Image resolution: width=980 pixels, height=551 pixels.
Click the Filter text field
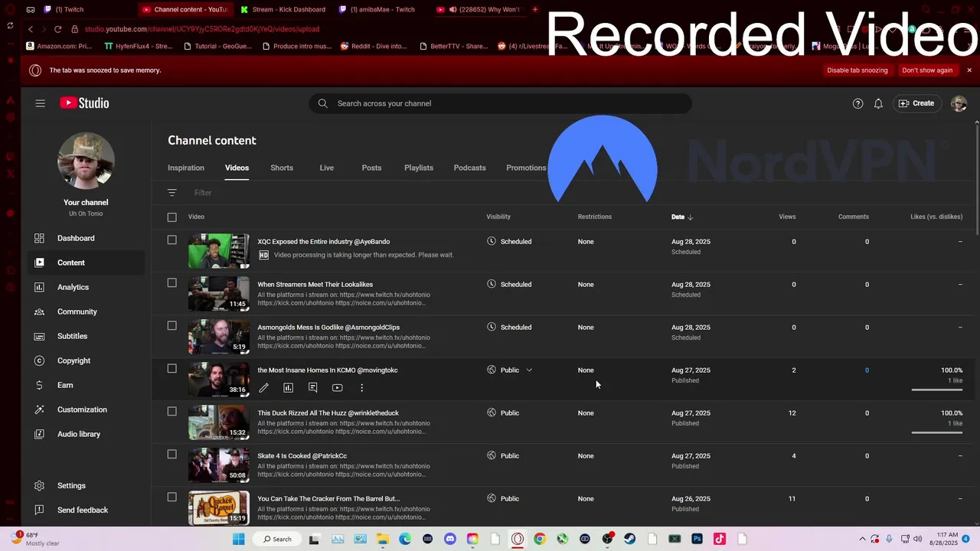point(203,193)
